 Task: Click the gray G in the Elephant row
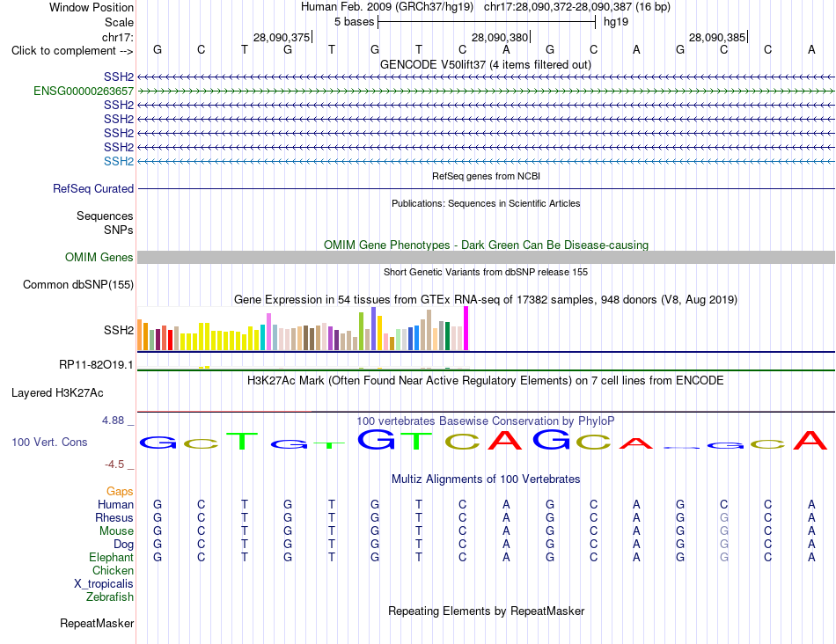(724, 558)
